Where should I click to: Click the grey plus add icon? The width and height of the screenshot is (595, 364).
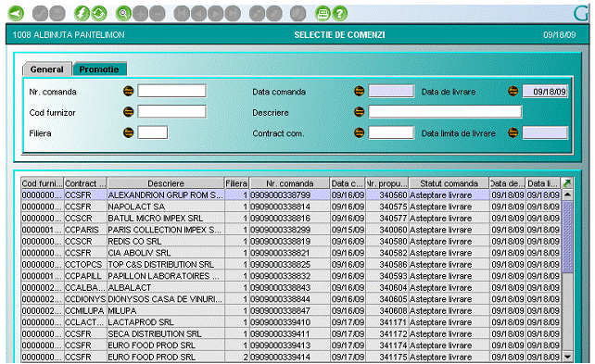click(x=140, y=14)
